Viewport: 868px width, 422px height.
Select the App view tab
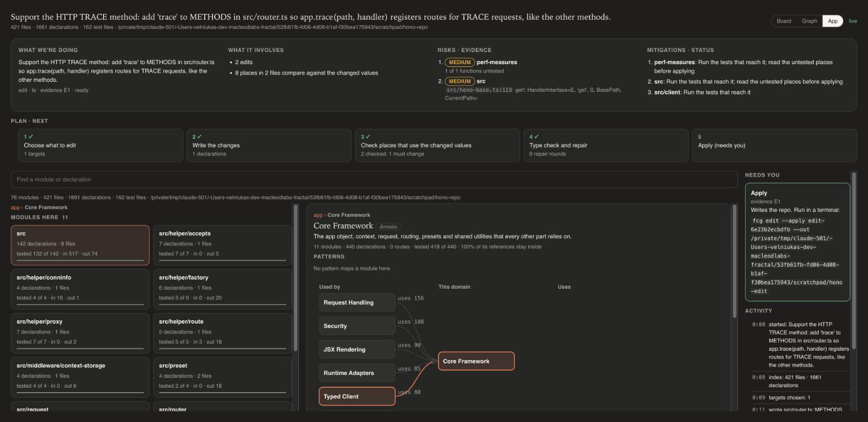[833, 21]
